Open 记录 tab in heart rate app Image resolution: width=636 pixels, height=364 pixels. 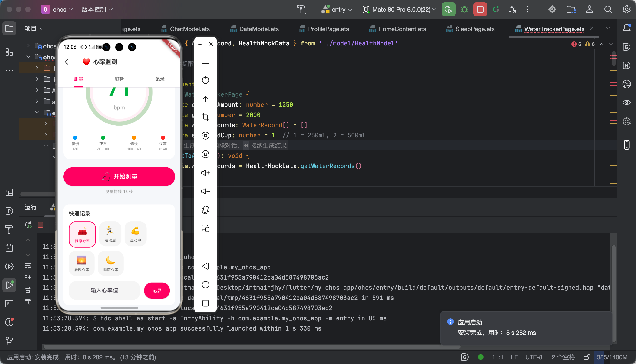click(160, 79)
